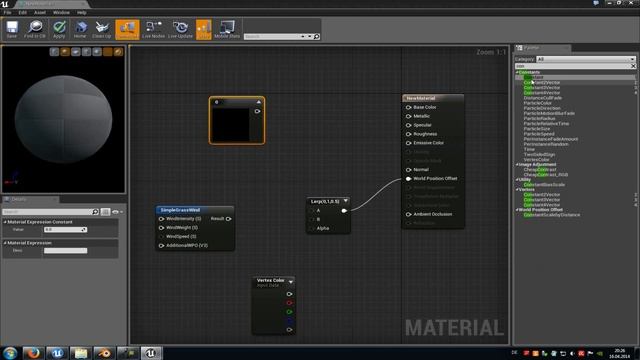Set preview mesh to plane shape
This screenshot has height=360, width=640.
(76, 51)
